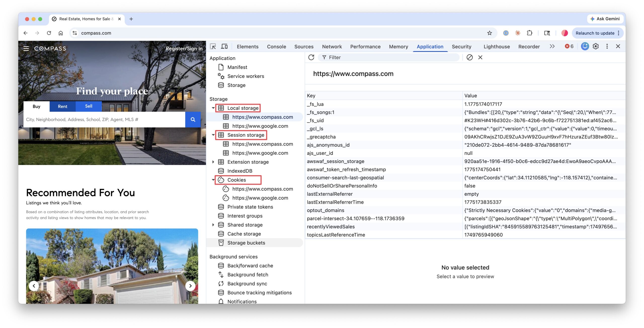Screen dimensions: 644x328
Task: Switch to the Network tab
Action: 332,47
